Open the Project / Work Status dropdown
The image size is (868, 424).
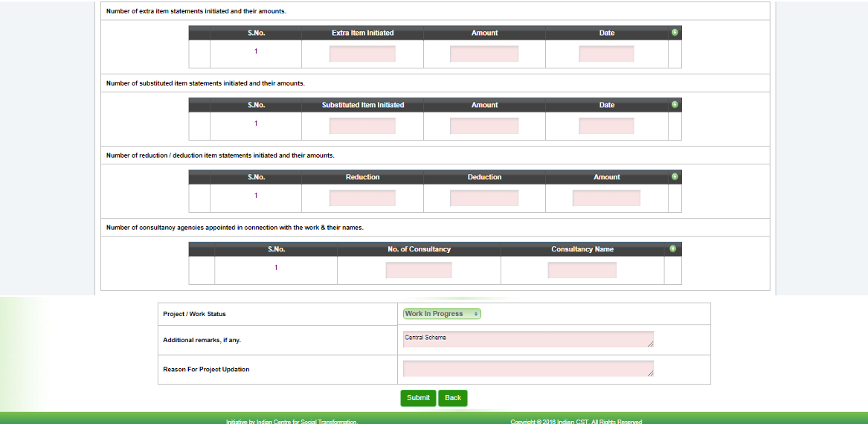[442, 314]
